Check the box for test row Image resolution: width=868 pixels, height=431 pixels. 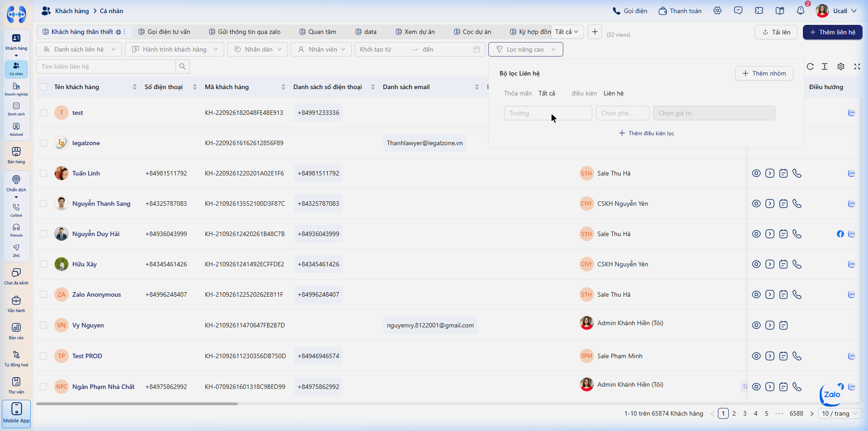pyautogui.click(x=43, y=113)
